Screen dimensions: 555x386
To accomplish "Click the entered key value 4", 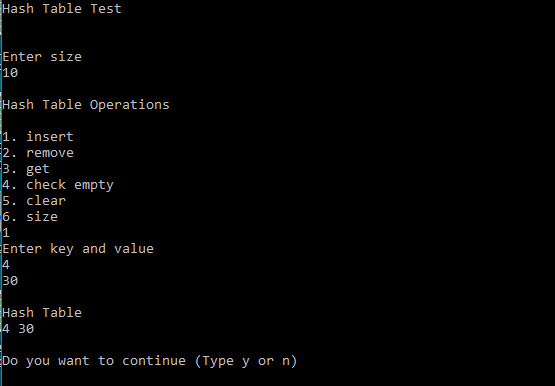I will (6, 265).
